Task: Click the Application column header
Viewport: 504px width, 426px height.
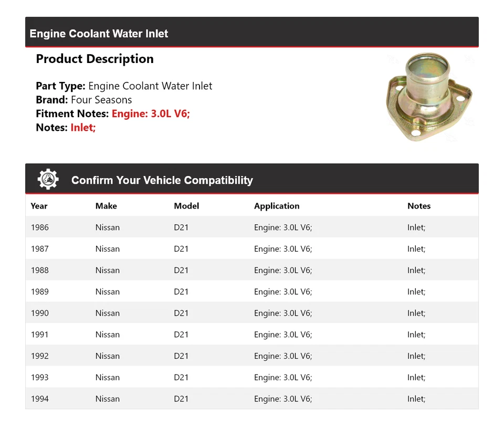Action: (277, 206)
